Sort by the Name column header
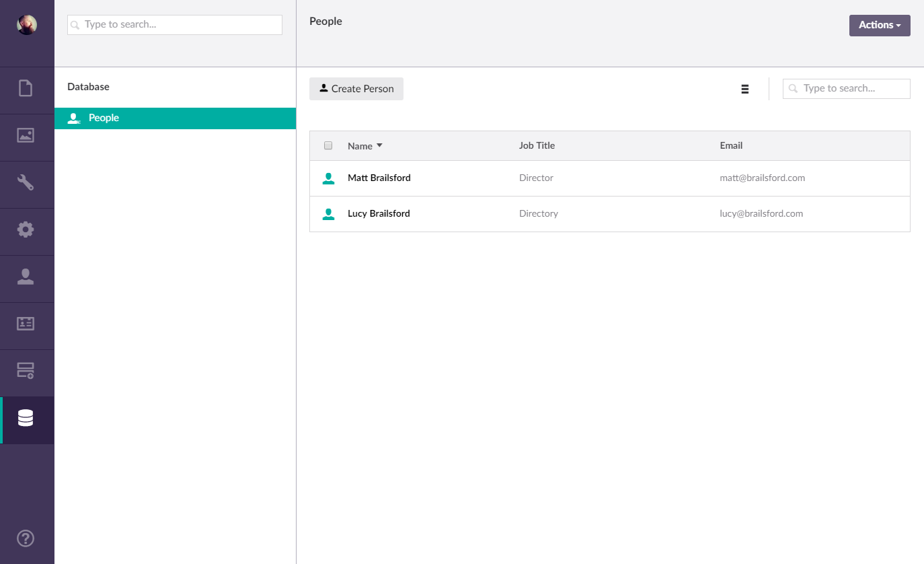The height and width of the screenshot is (564, 924). (365, 146)
